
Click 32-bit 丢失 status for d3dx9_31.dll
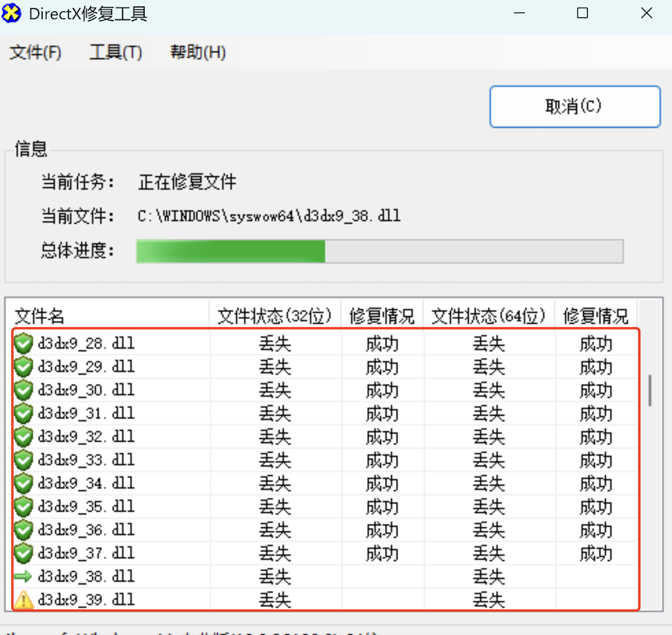275,413
